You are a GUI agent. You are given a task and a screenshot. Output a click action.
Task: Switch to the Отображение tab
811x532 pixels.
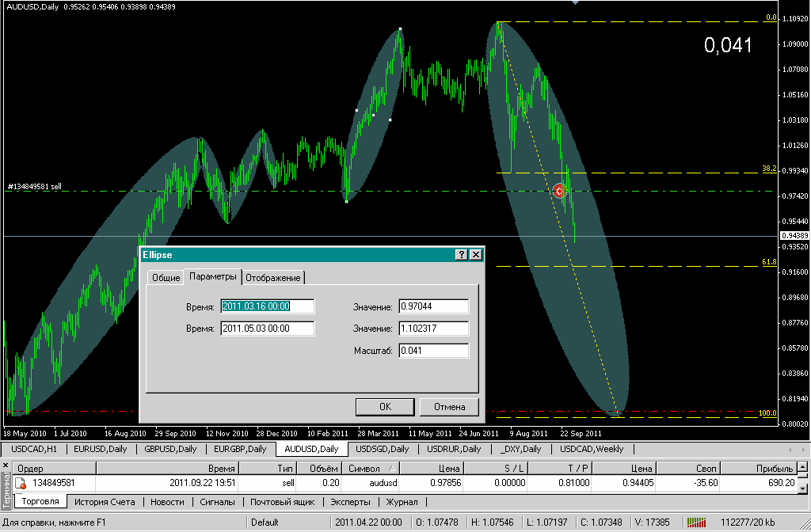[273, 278]
